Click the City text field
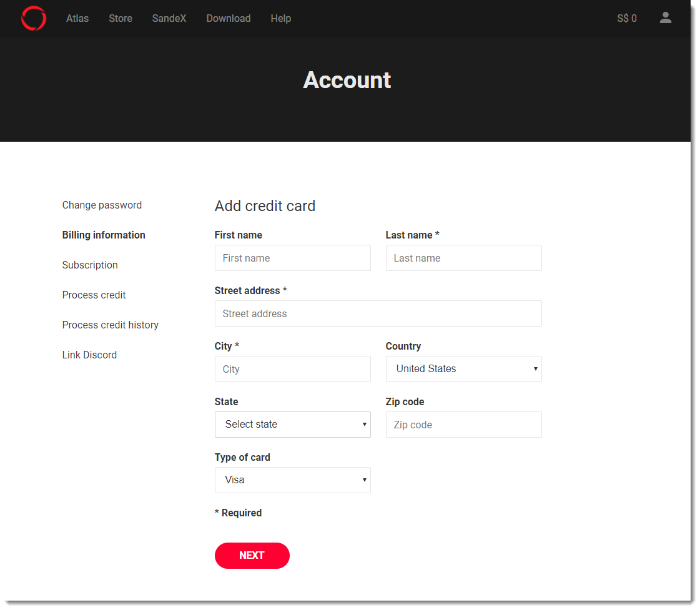 (x=292, y=369)
